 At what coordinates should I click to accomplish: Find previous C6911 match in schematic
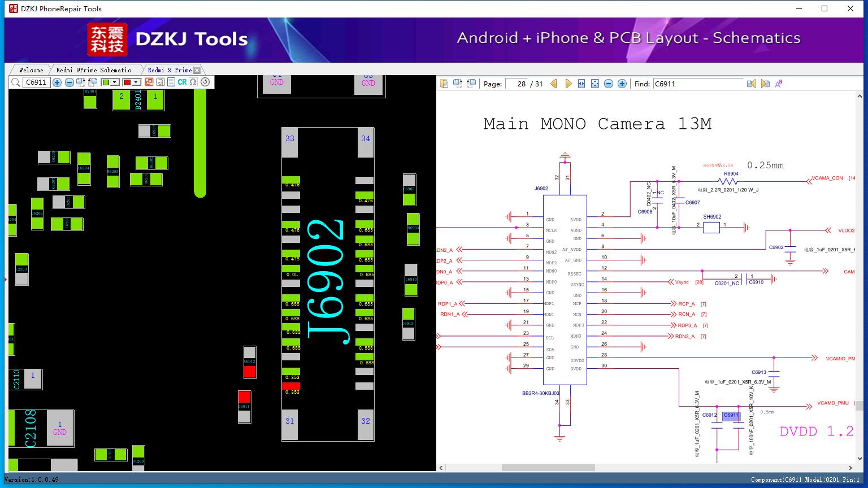tap(751, 84)
